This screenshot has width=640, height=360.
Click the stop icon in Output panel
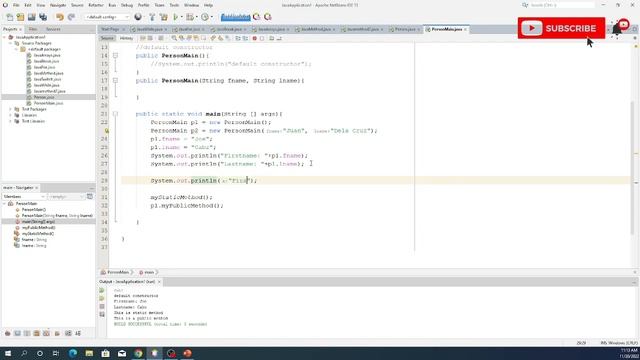coord(102,307)
